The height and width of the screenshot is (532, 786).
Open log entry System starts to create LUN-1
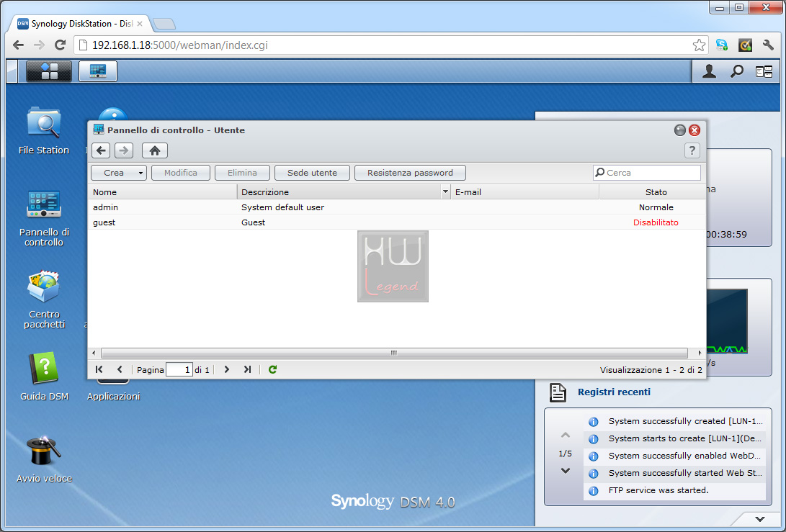[675, 439]
